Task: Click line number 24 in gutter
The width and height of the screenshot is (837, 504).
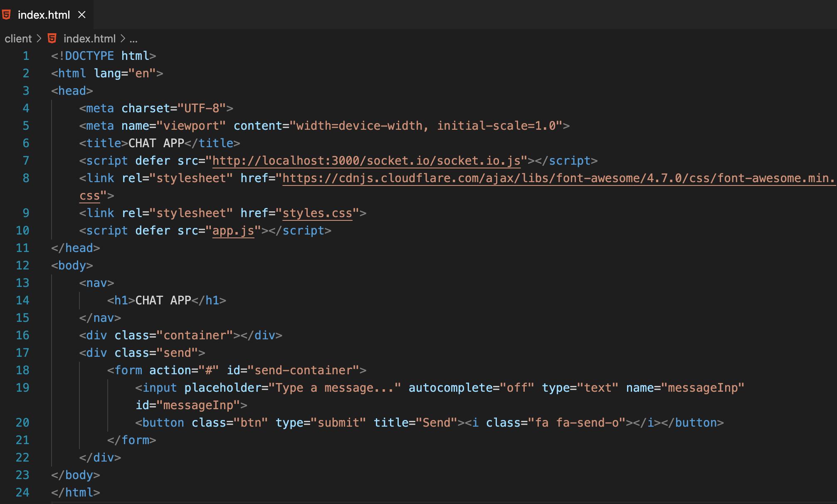Action: (x=22, y=492)
